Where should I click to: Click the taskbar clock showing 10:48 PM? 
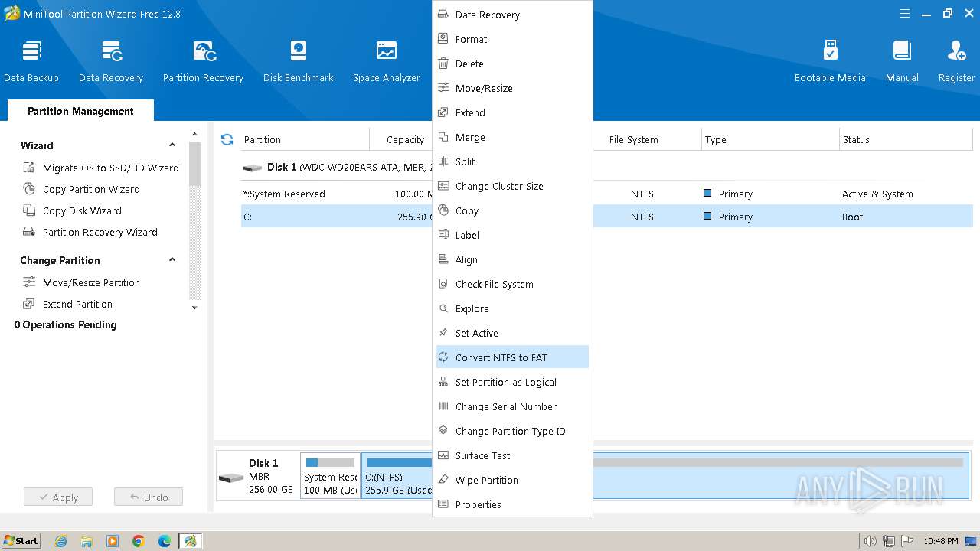coord(940,541)
